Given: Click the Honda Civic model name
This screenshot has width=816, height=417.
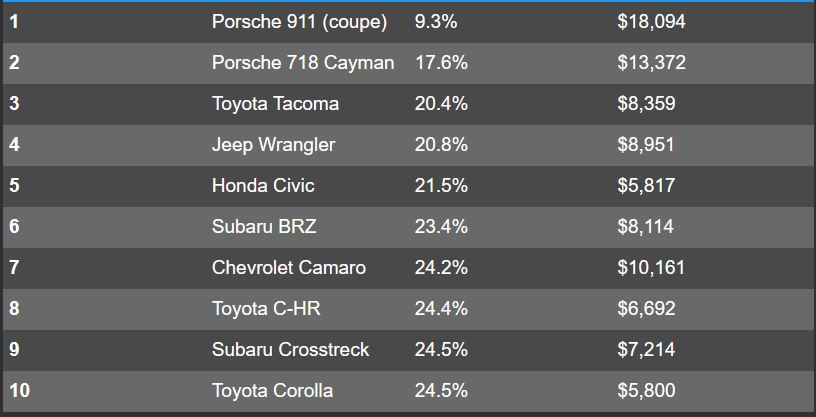Looking at the screenshot, I should (263, 185).
